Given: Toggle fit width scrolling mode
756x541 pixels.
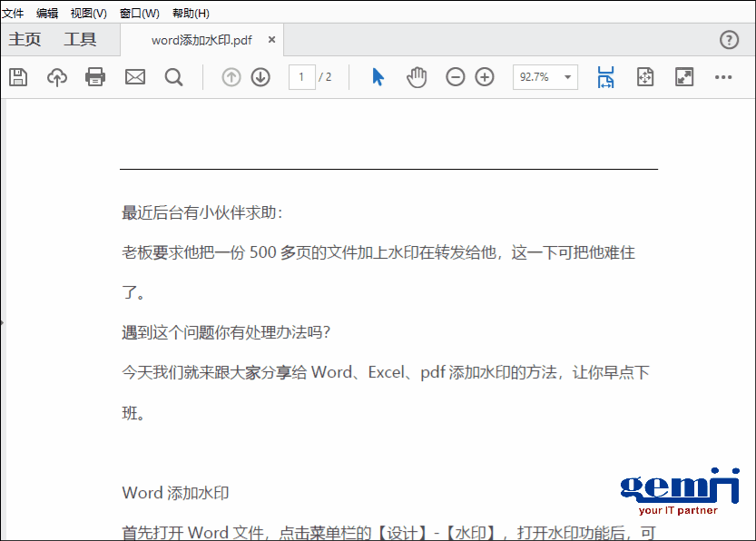Looking at the screenshot, I should (x=606, y=77).
